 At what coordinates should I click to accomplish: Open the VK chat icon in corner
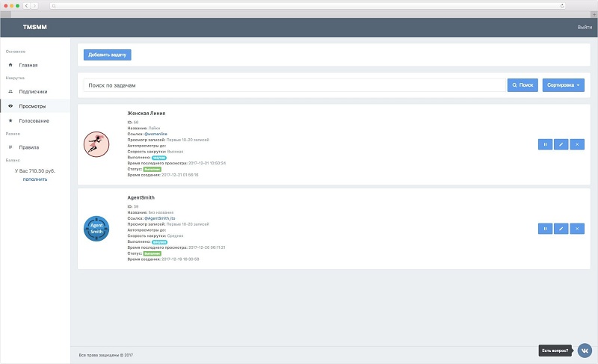tap(585, 350)
